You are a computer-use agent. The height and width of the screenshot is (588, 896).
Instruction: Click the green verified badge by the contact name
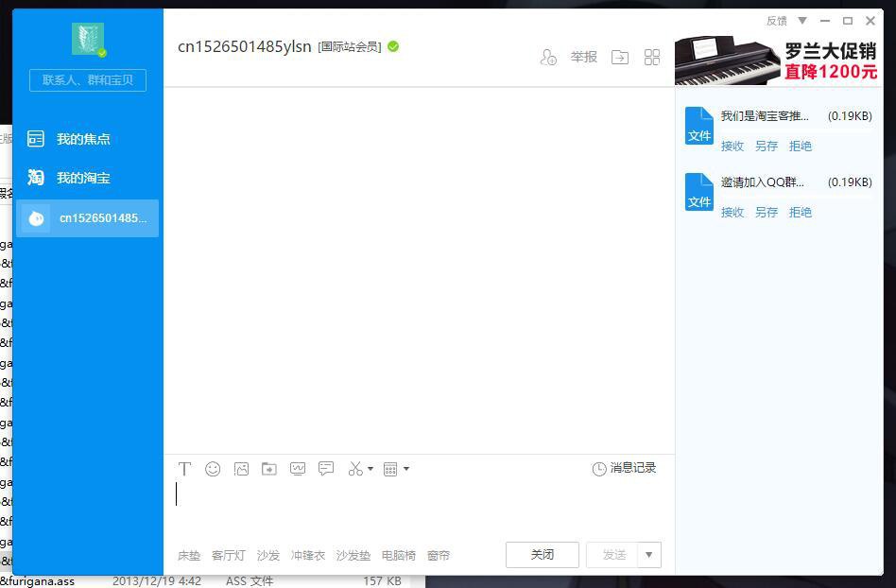coord(393,46)
